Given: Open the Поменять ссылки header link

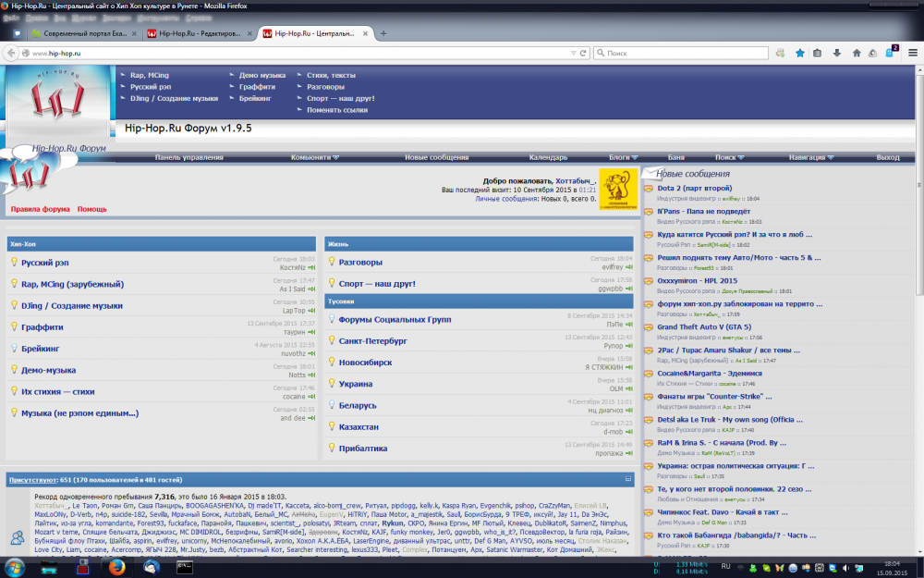Looking at the screenshot, I should tap(337, 110).
